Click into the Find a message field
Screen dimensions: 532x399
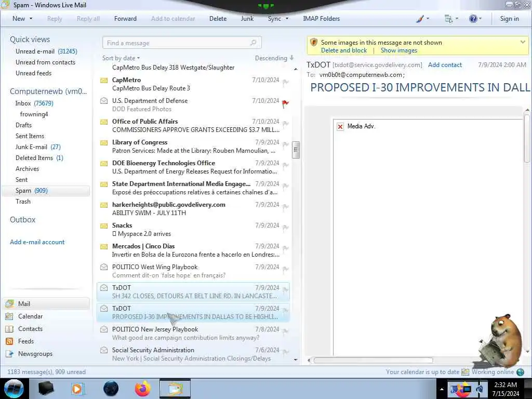pyautogui.click(x=182, y=43)
